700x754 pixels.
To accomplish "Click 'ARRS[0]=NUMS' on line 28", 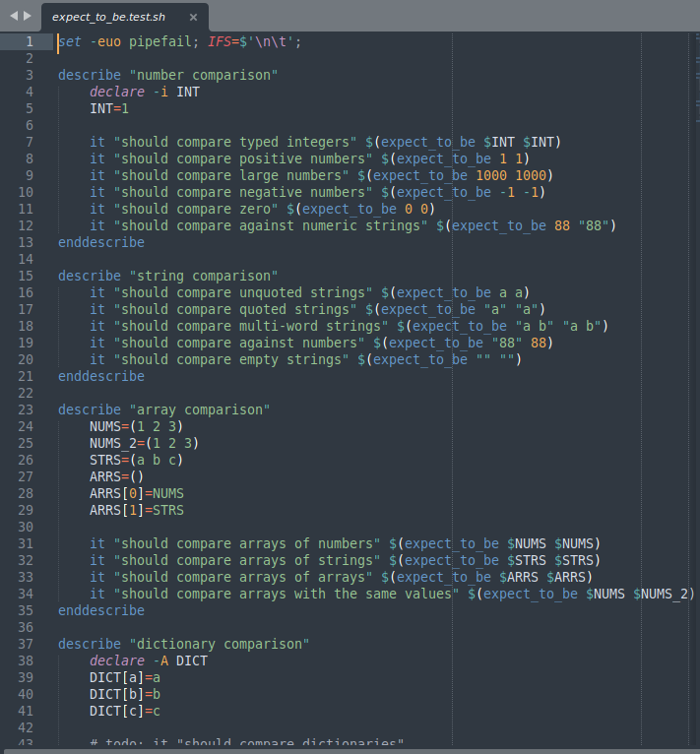I will 137,494.
